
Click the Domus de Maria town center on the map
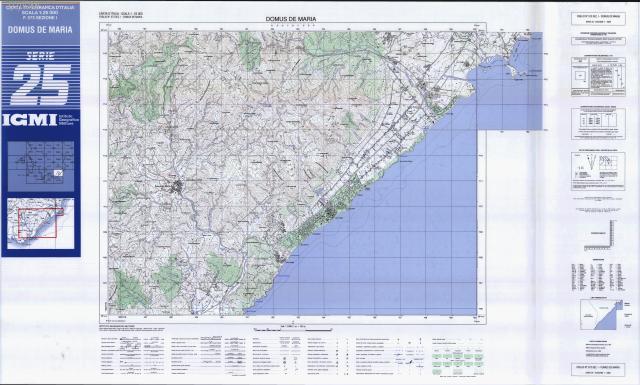click(x=178, y=187)
